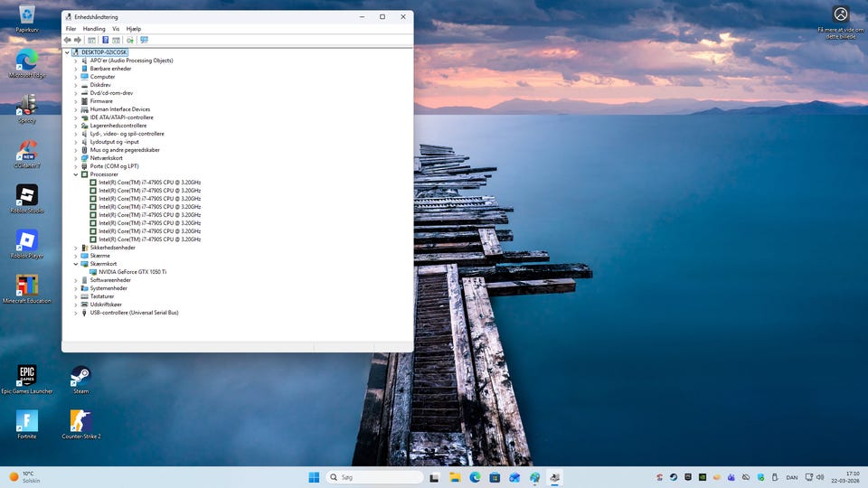This screenshot has width=868, height=488.
Task: Expand the Firmware category
Action: [x=76, y=101]
